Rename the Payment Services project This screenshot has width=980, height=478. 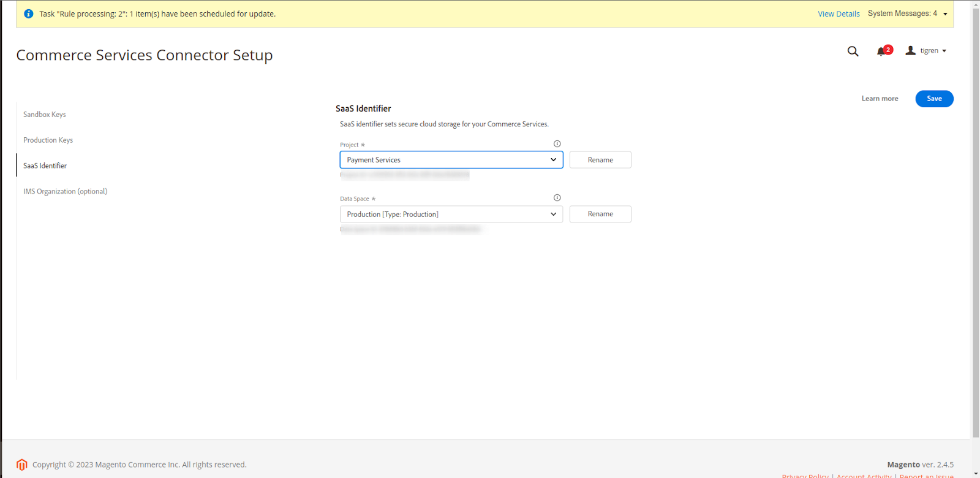coord(600,160)
